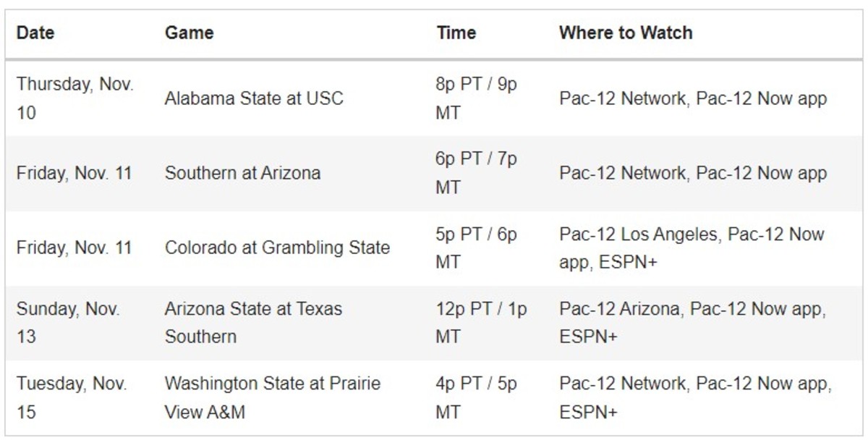The height and width of the screenshot is (443, 868).
Task: Select the Southern at Arizona game
Action: 242,173
